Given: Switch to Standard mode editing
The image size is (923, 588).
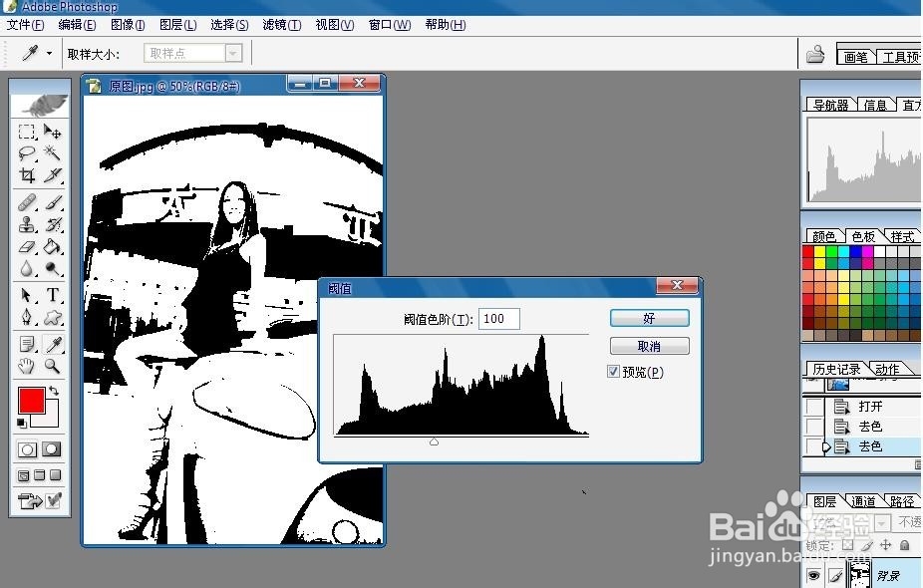Looking at the screenshot, I should (x=27, y=450).
